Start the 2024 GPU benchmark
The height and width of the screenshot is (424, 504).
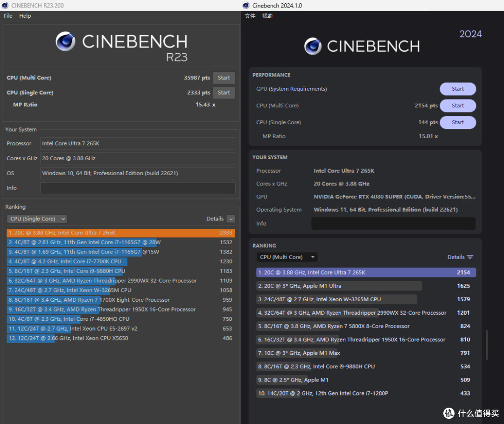click(x=458, y=89)
